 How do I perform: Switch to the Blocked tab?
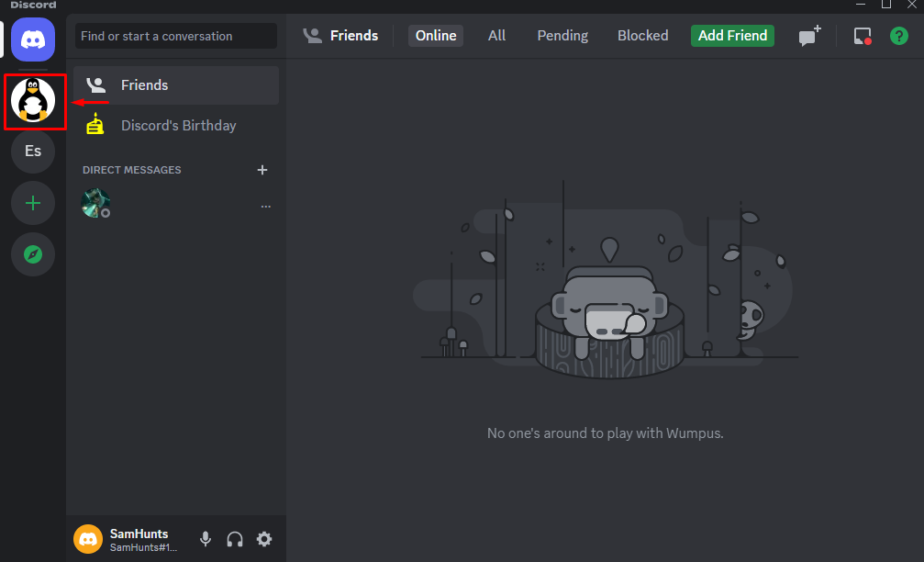point(642,36)
